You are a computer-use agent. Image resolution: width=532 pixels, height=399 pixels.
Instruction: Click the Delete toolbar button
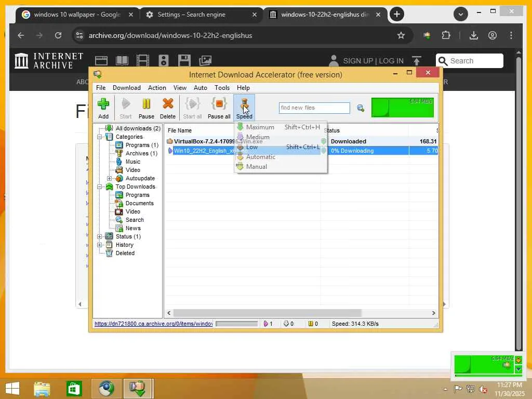168,108
